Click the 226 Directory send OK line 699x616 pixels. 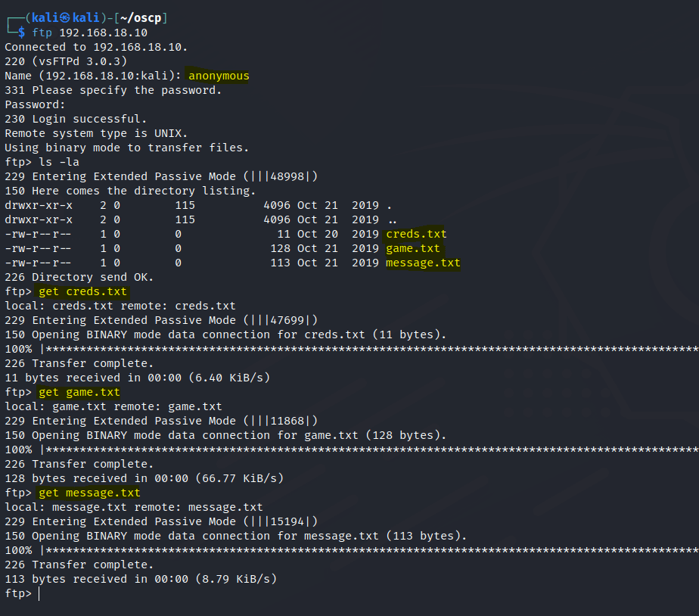point(79,277)
